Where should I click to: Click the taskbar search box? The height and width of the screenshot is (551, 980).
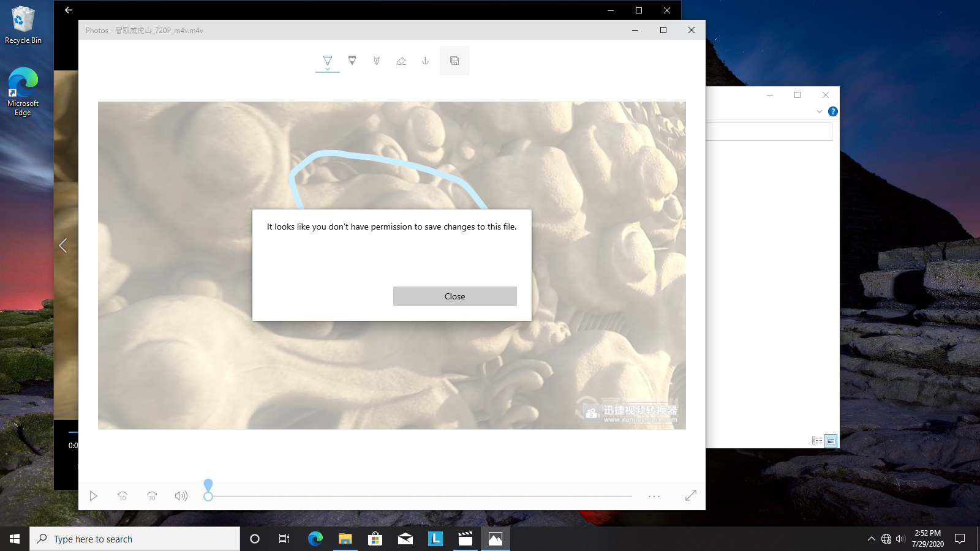coord(135,539)
